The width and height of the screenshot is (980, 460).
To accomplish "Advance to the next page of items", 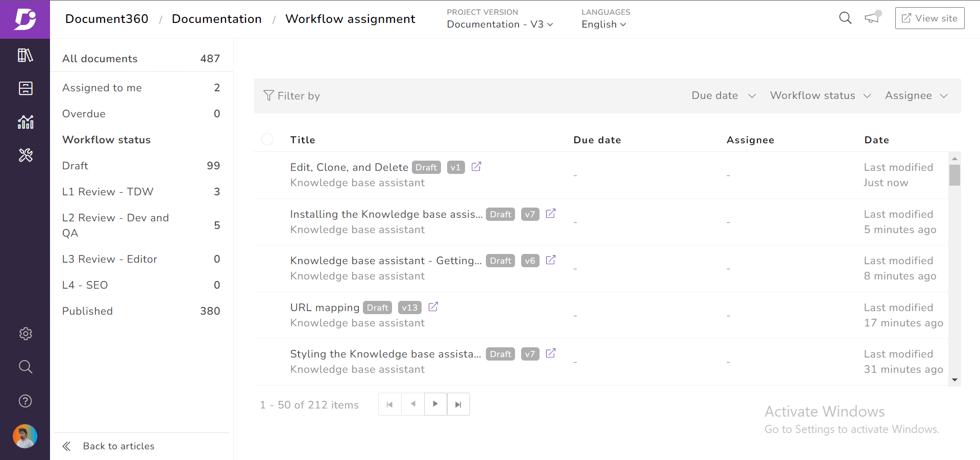I will tap(435, 404).
